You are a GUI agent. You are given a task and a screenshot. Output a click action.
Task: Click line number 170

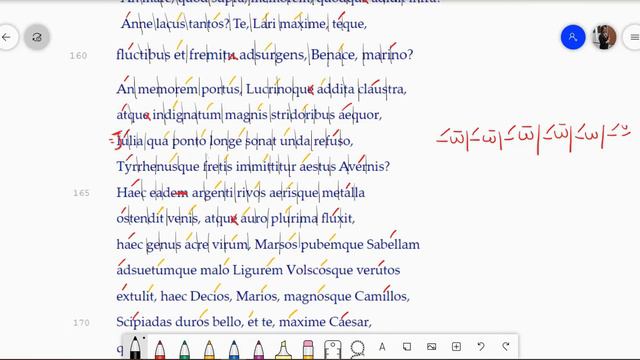point(81,323)
